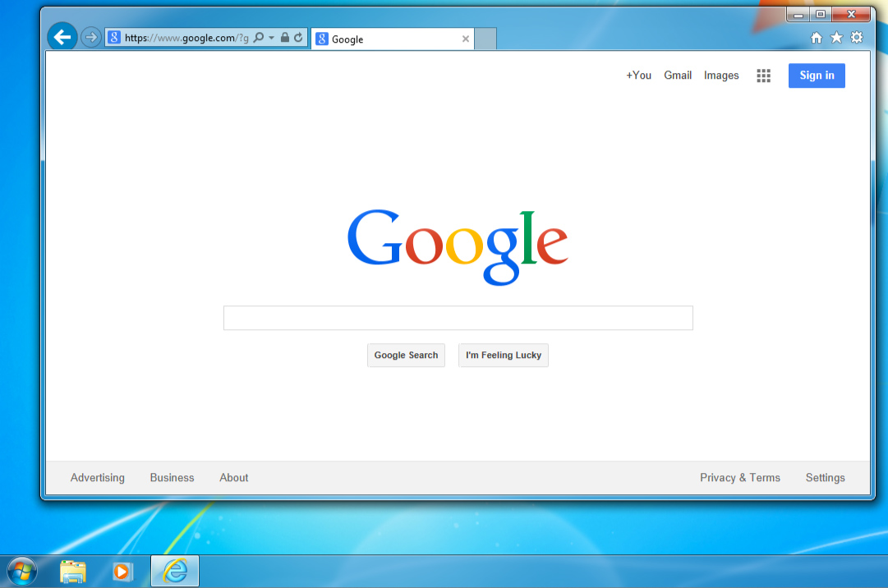888x588 pixels.
Task: Select the Google tab
Action: click(x=392, y=39)
